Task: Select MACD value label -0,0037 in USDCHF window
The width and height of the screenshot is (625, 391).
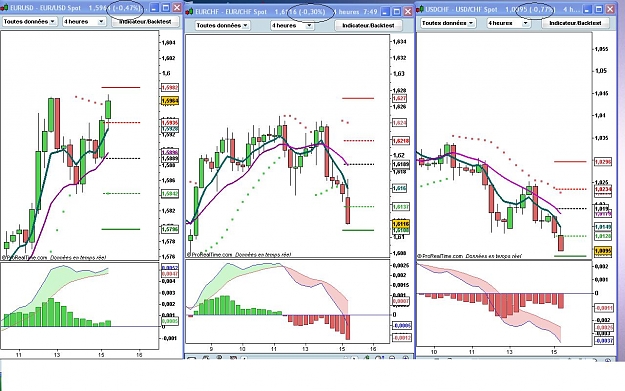Action: click(x=604, y=341)
